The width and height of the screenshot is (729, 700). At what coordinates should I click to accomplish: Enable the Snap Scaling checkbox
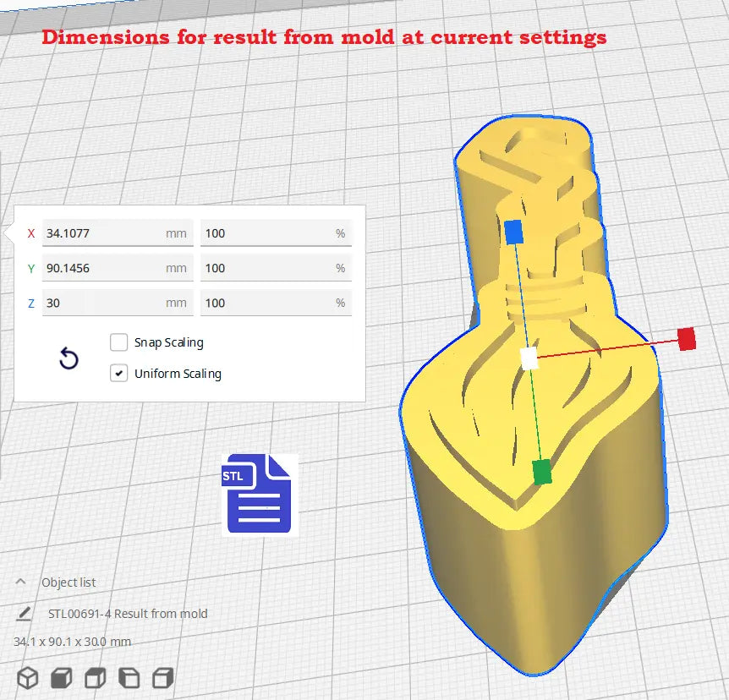pyautogui.click(x=118, y=342)
